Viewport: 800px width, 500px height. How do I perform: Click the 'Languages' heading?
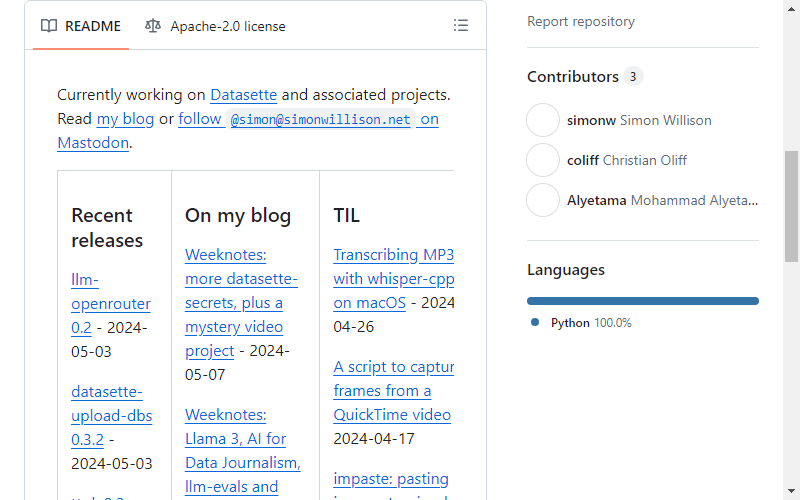(x=566, y=270)
